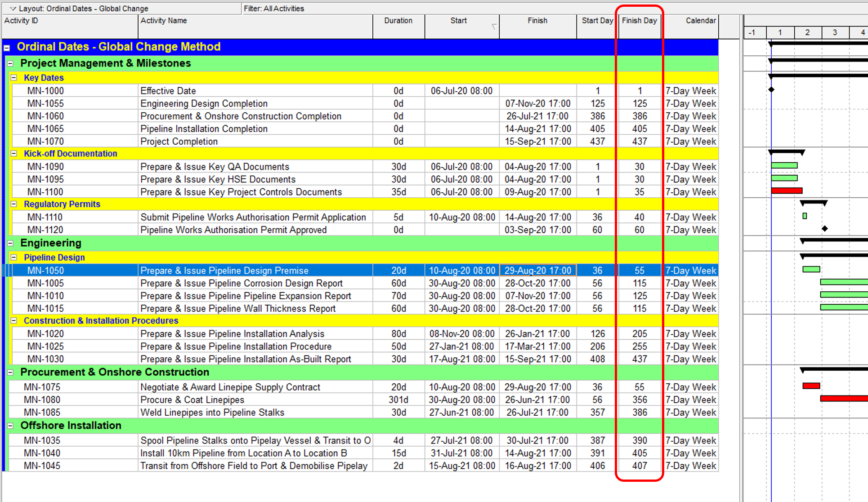Collapse the Ordinal Dates - Global Change Method group
Image resolution: width=868 pixels, height=502 pixels.
coord(7,48)
